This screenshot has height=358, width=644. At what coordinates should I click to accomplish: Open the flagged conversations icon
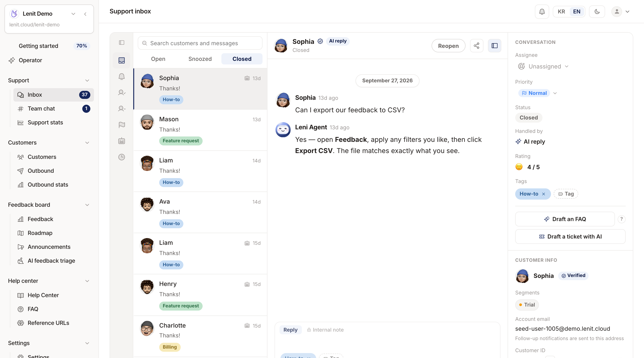pyautogui.click(x=121, y=125)
